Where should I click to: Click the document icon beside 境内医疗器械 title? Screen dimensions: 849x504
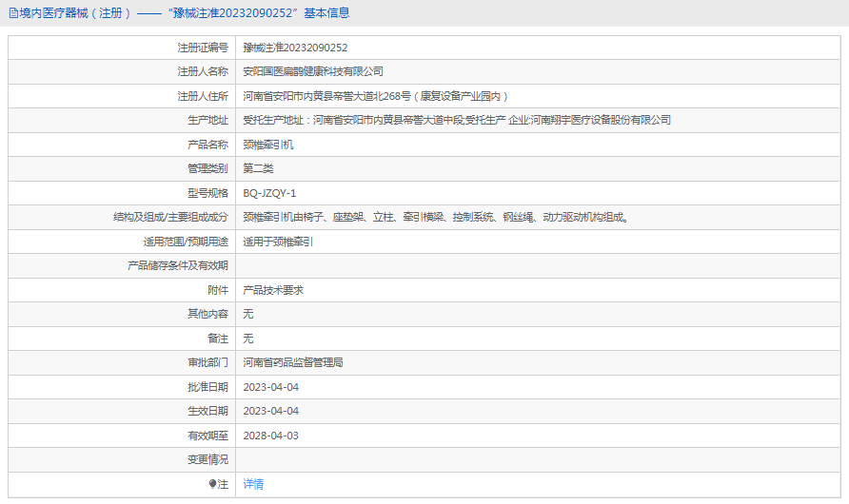(13, 13)
